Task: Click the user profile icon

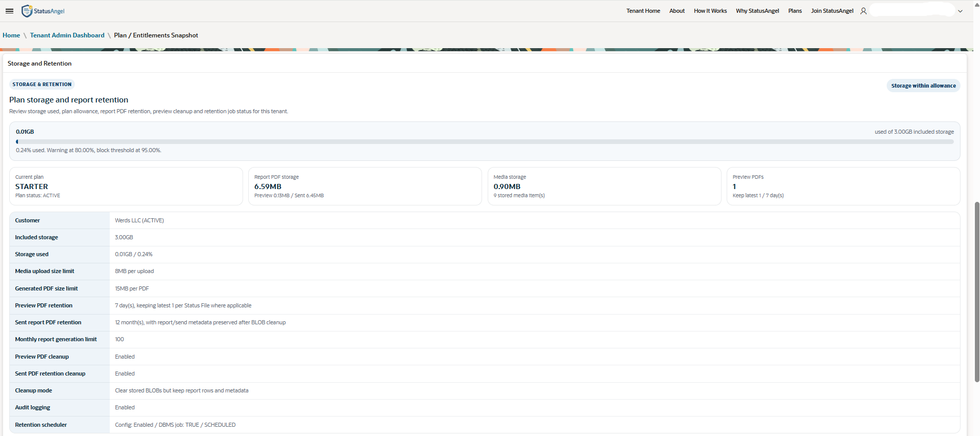Action: pos(864,11)
